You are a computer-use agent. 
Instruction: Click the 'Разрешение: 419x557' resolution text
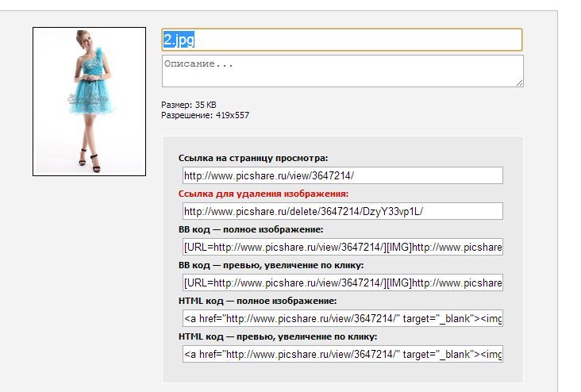coord(206,115)
